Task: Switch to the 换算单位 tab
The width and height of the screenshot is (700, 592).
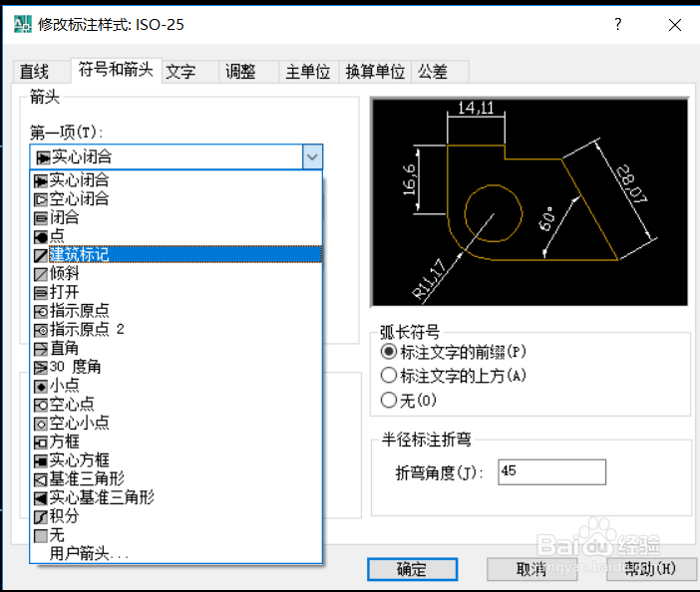Action: [375, 72]
